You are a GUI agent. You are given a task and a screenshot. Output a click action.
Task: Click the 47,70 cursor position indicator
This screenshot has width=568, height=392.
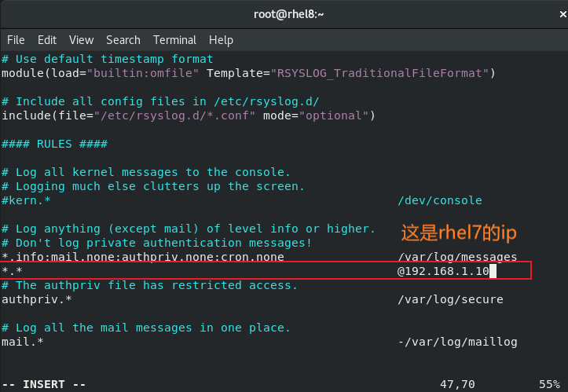[457, 384]
